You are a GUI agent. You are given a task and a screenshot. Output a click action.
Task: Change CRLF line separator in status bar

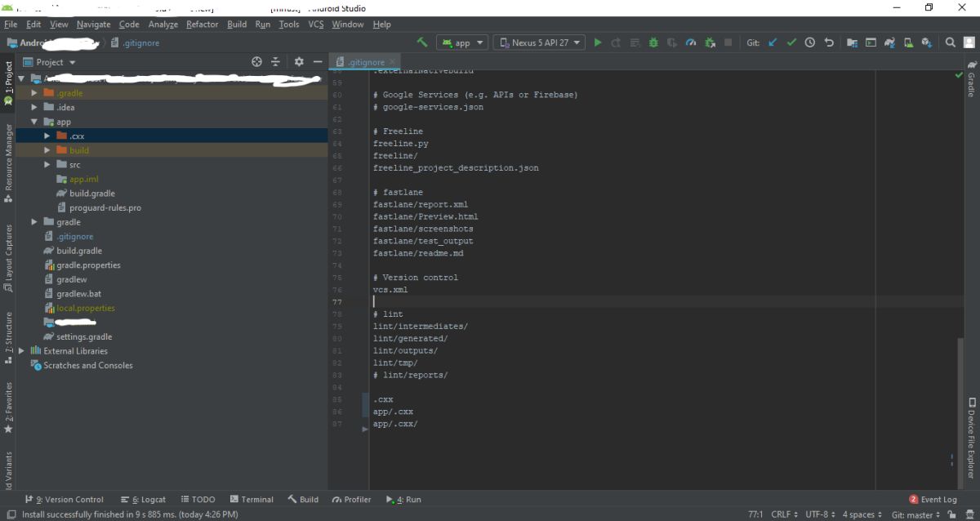tap(784, 514)
